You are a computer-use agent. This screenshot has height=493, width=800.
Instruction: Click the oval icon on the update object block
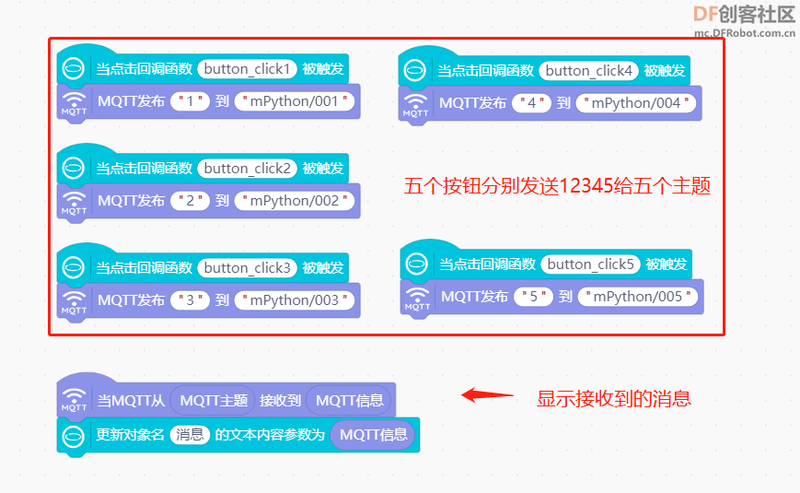(x=73, y=435)
